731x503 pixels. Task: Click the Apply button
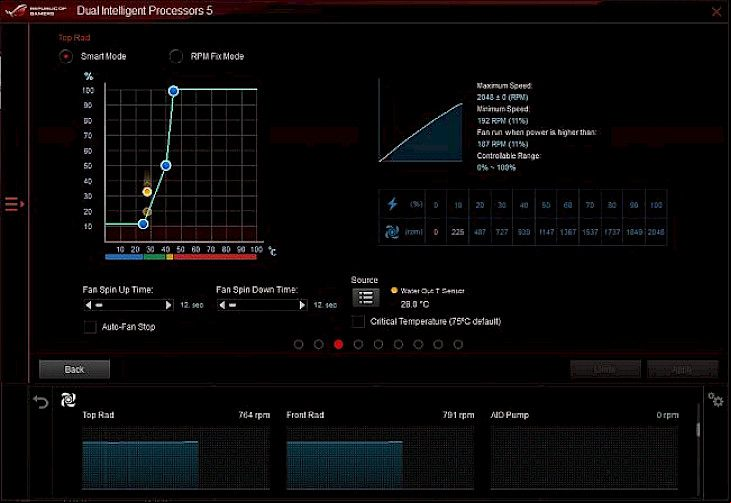click(x=682, y=370)
